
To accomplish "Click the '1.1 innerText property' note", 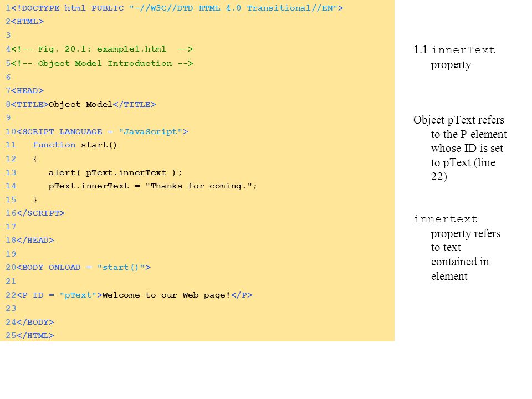I will click(x=454, y=57).
